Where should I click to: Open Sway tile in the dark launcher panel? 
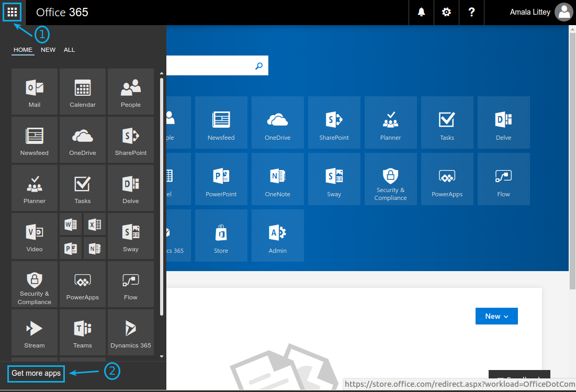(131, 236)
